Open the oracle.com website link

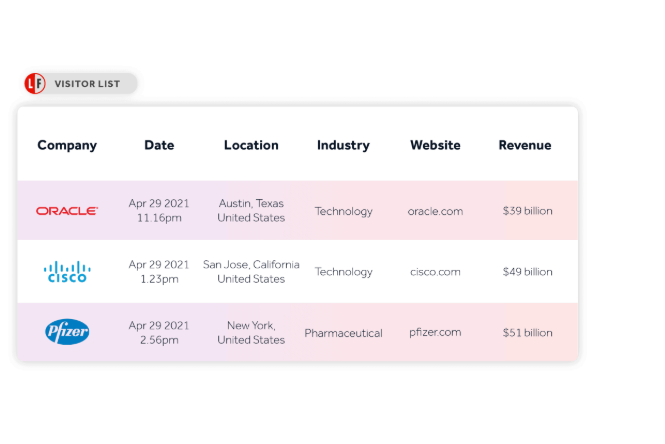tap(435, 211)
